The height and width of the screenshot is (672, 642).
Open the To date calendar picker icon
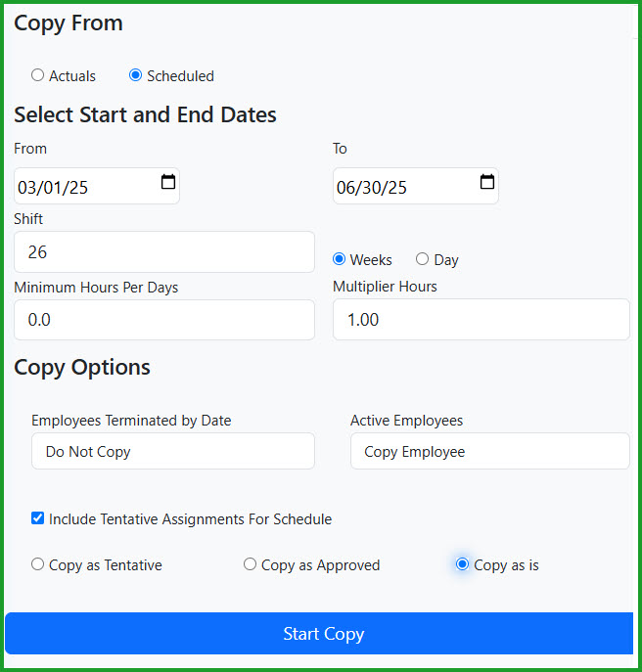point(486,182)
